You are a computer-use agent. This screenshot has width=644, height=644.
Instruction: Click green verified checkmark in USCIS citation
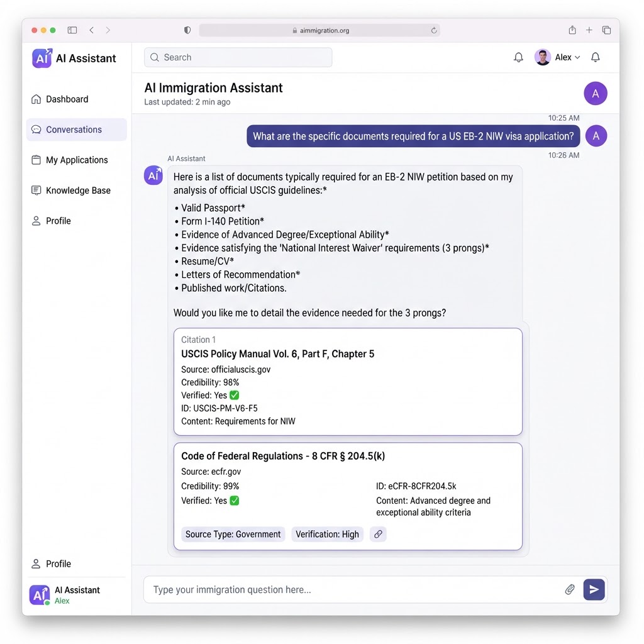pos(234,395)
